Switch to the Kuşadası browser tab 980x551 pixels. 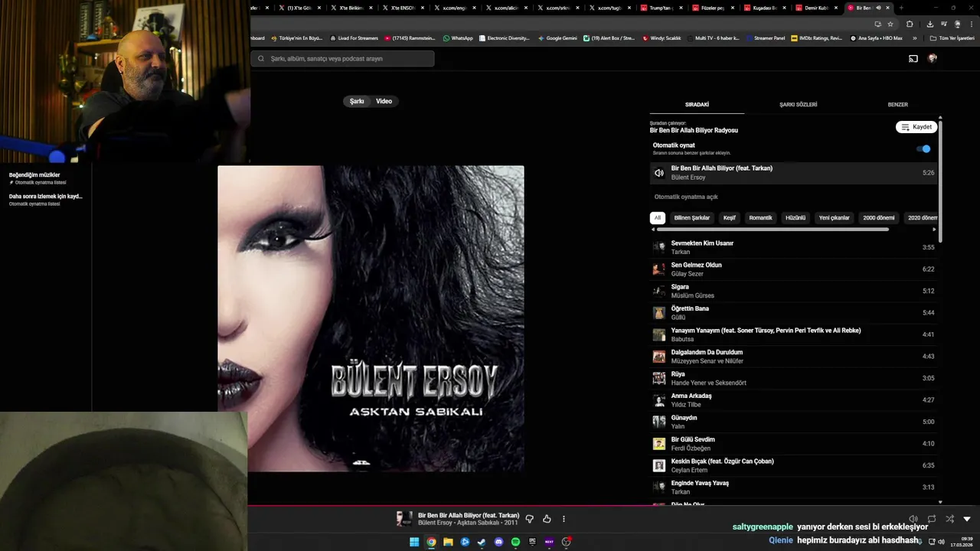point(763,8)
